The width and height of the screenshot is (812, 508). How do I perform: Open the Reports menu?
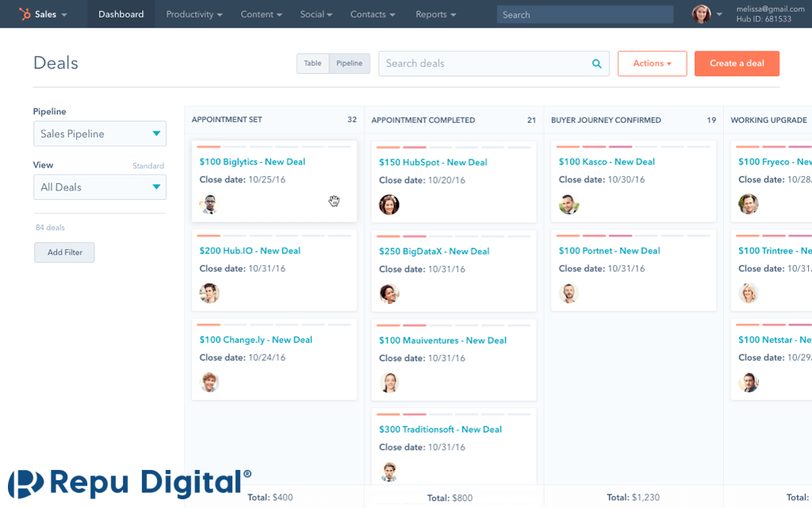tap(436, 14)
